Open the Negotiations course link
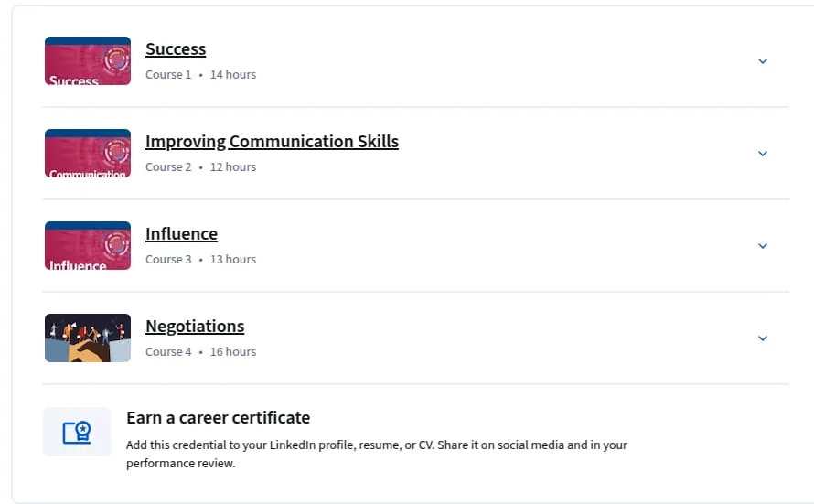814x504 pixels. [x=195, y=326]
